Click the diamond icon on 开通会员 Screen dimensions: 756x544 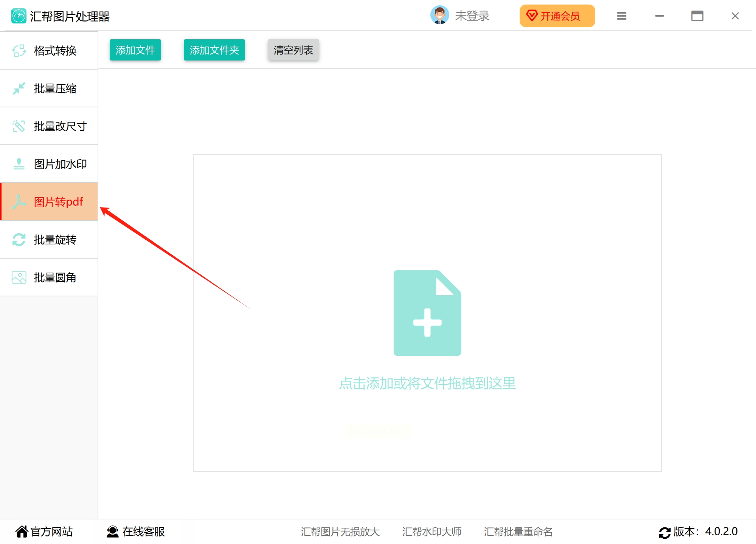(x=532, y=16)
